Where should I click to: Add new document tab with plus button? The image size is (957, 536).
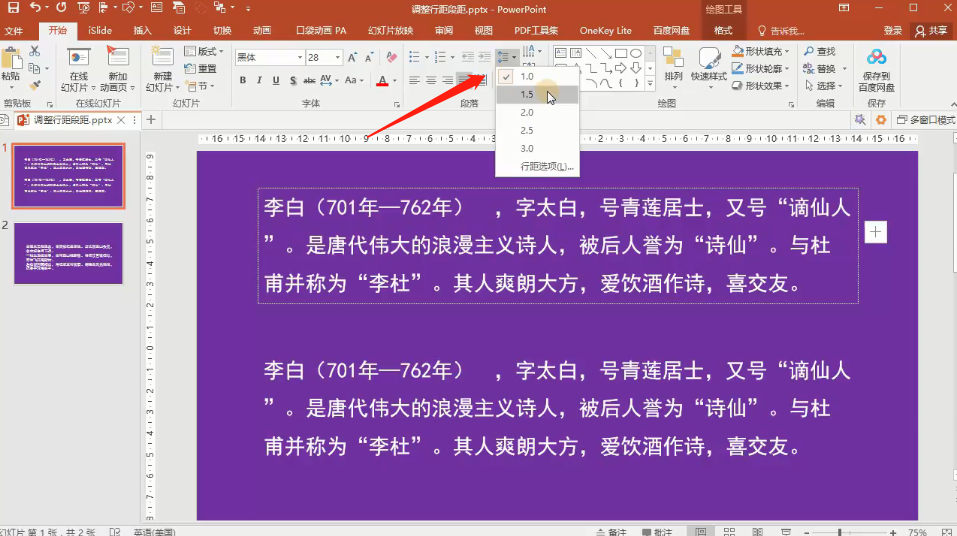151,120
